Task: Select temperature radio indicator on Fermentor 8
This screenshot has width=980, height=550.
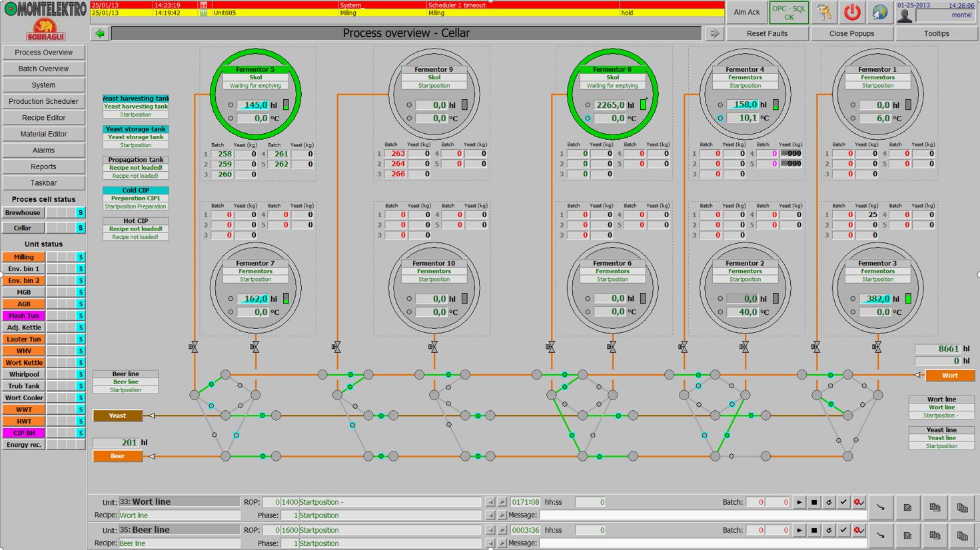Action: [588, 119]
